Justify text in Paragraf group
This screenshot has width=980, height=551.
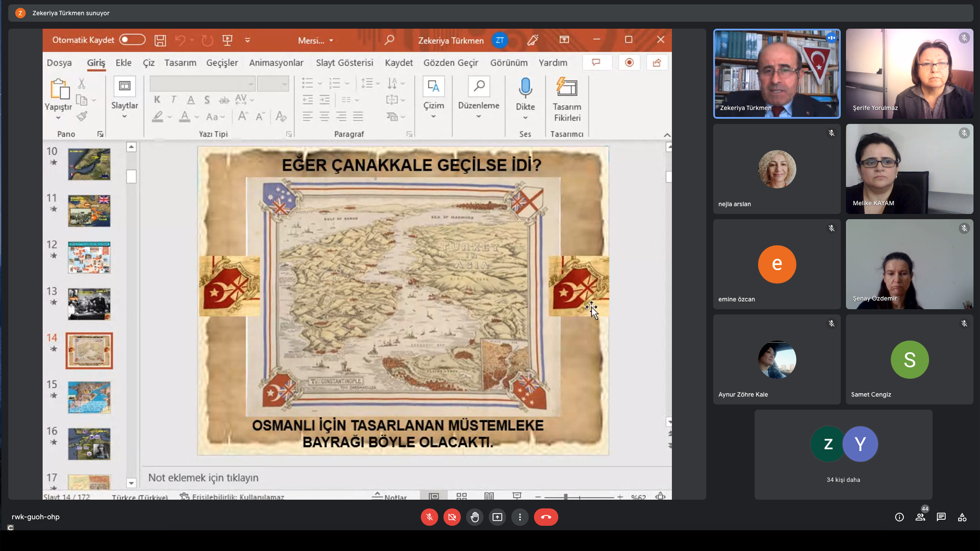click(x=358, y=117)
